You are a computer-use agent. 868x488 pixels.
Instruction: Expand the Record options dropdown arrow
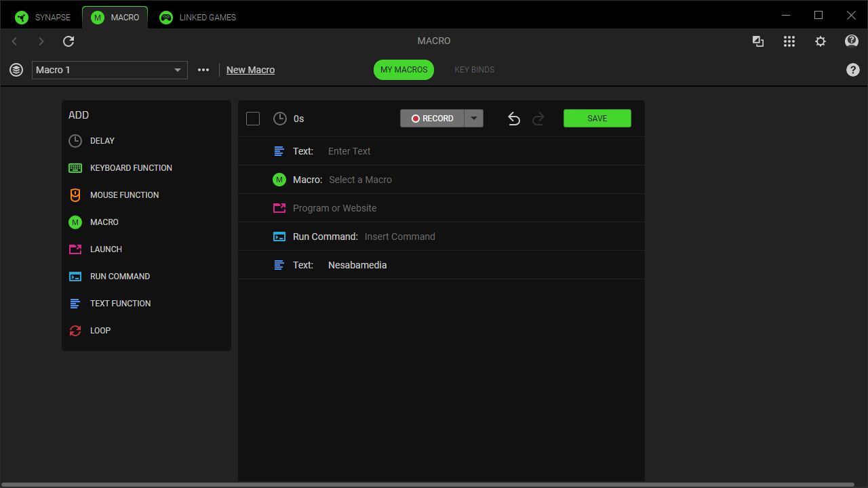(474, 119)
